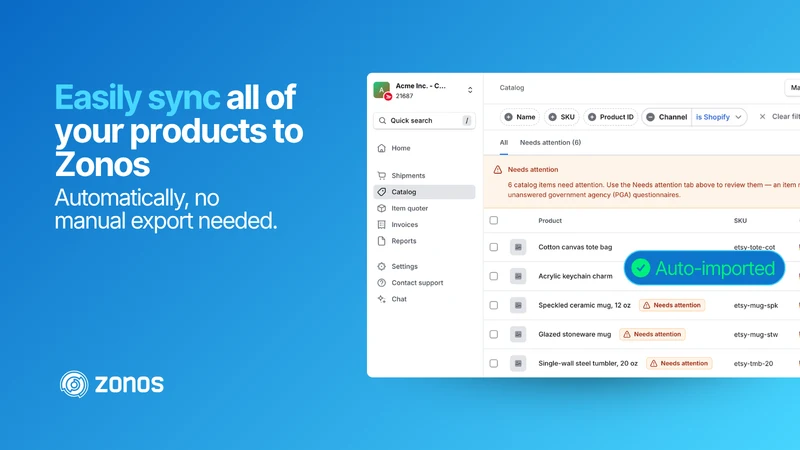Click the Zonos logo at bottom left
The height and width of the screenshot is (450, 800).
point(112,384)
